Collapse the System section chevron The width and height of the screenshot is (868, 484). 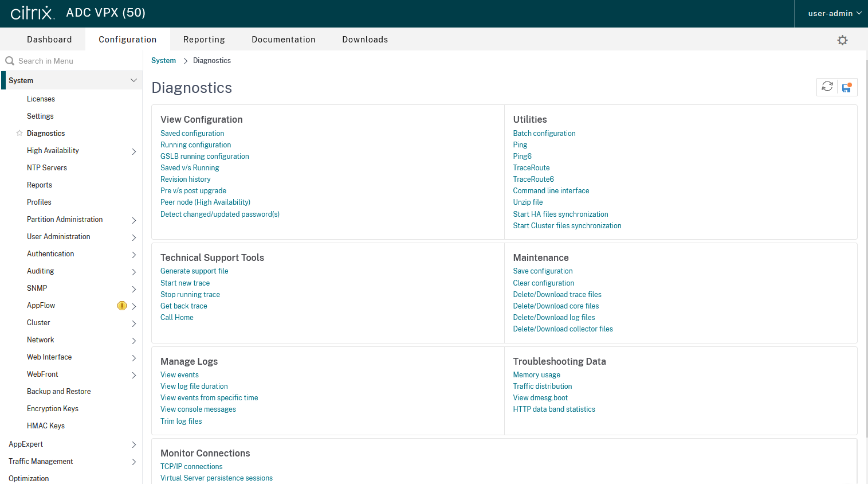[133, 80]
